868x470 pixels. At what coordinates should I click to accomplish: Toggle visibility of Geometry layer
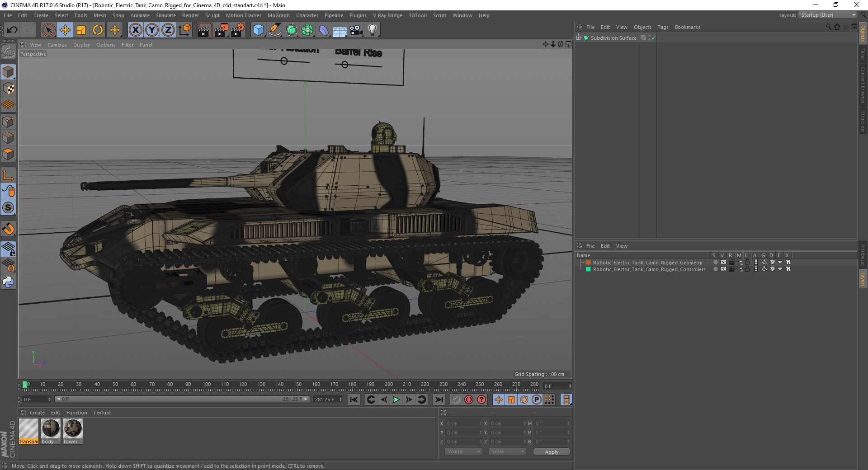coord(723,262)
